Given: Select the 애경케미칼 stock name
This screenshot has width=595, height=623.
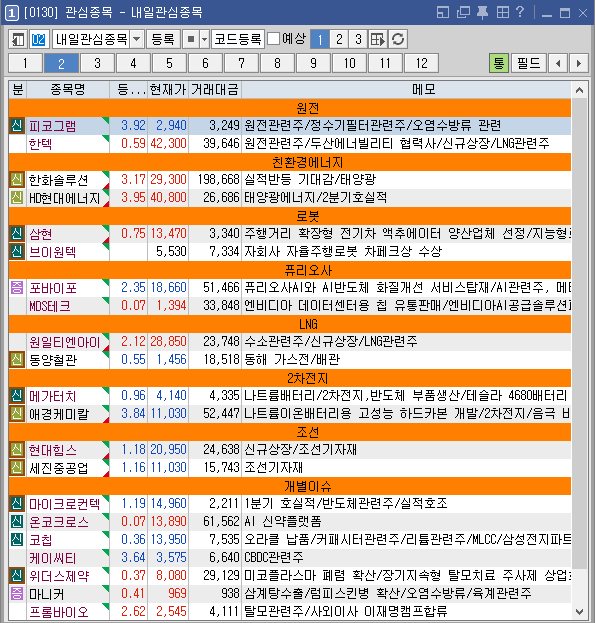Looking at the screenshot, I should point(59,414).
